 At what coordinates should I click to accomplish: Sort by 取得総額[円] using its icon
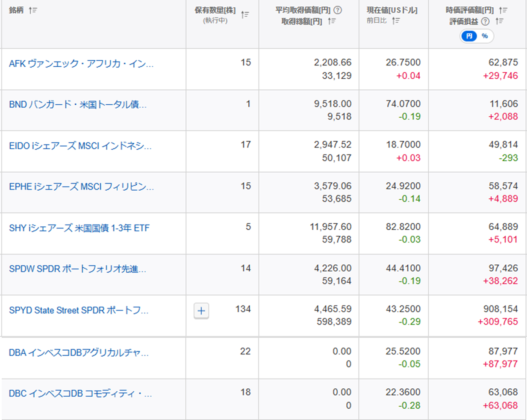point(332,21)
